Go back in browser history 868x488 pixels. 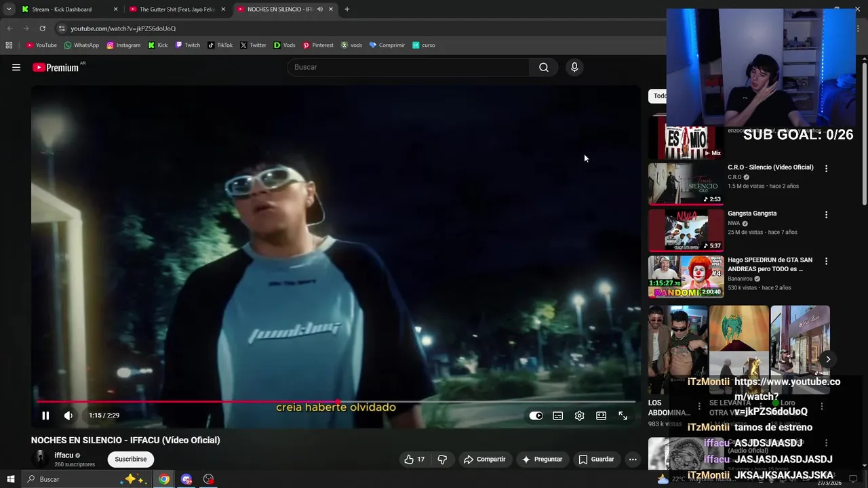tap(9, 28)
